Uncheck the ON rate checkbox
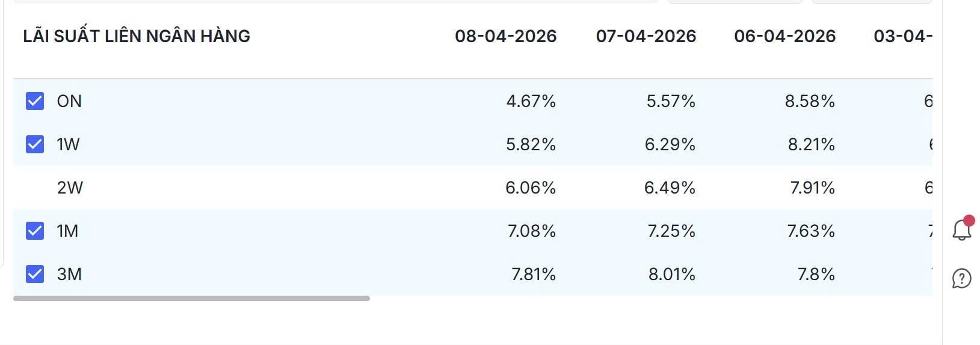This screenshot has height=345, width=980. pos(35,101)
